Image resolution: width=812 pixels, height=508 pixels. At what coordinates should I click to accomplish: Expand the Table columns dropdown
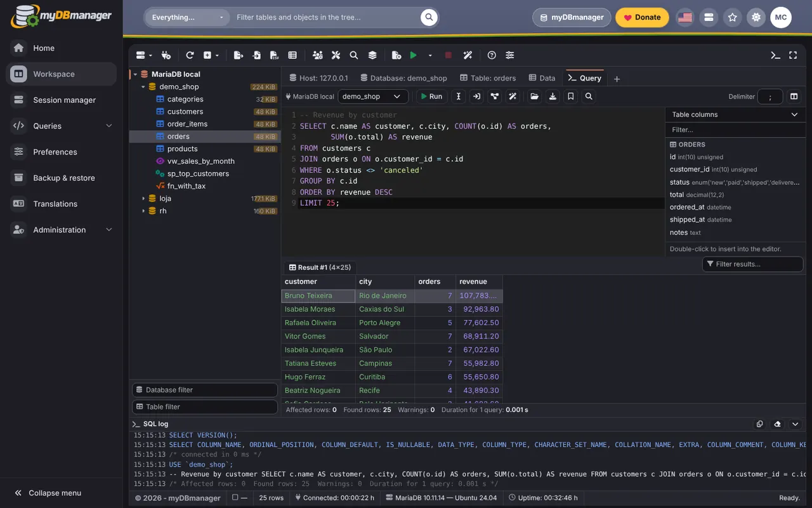(x=735, y=114)
